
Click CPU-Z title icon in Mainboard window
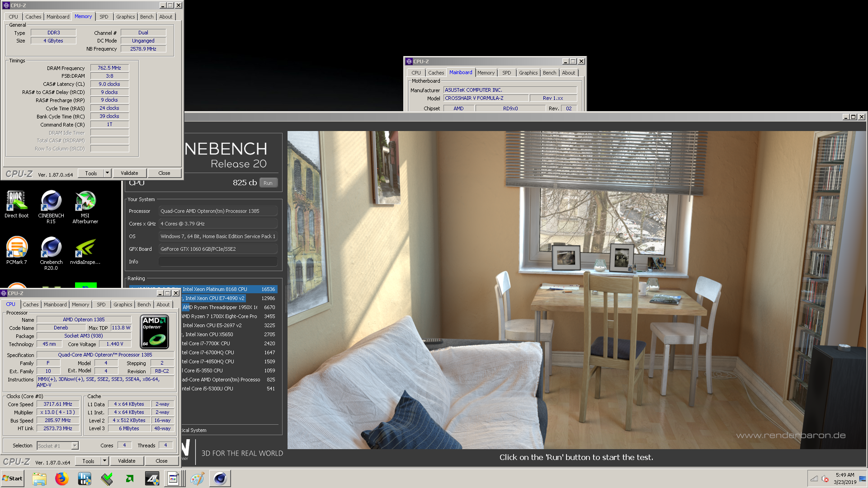(x=409, y=61)
